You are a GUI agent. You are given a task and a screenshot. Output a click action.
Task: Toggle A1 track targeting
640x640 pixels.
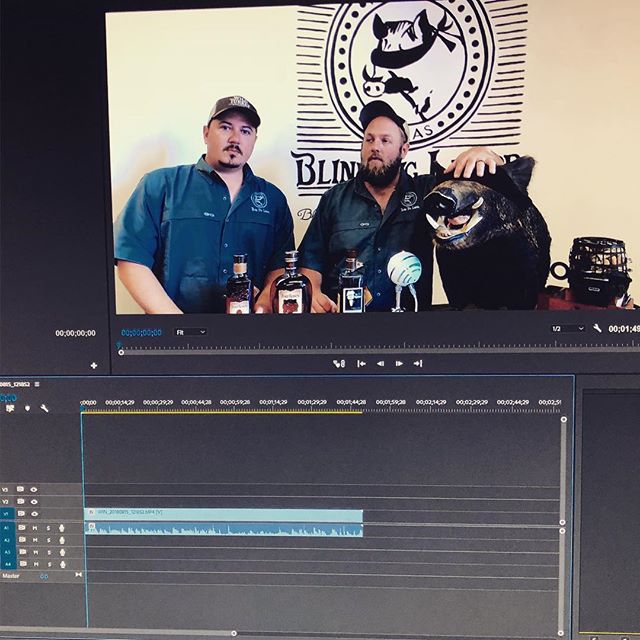click(7, 528)
